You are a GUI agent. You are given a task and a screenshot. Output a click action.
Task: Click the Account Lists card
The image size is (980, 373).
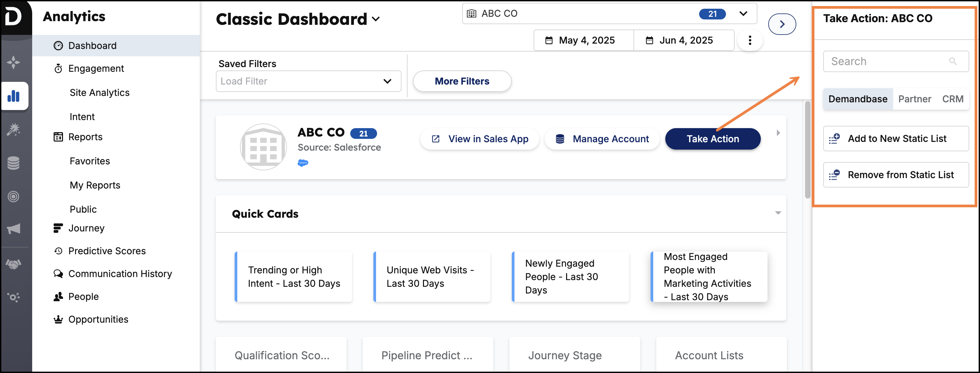coord(721,354)
